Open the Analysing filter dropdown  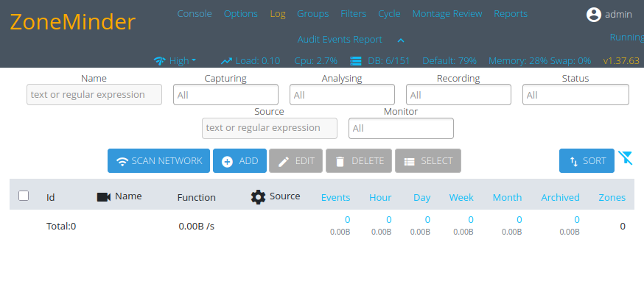pyautogui.click(x=342, y=95)
